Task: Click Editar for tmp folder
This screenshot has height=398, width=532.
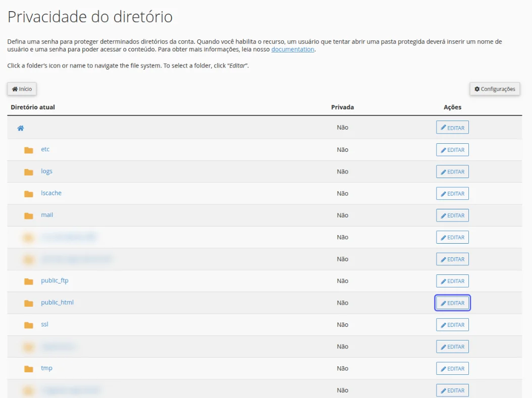Action: 452,369
